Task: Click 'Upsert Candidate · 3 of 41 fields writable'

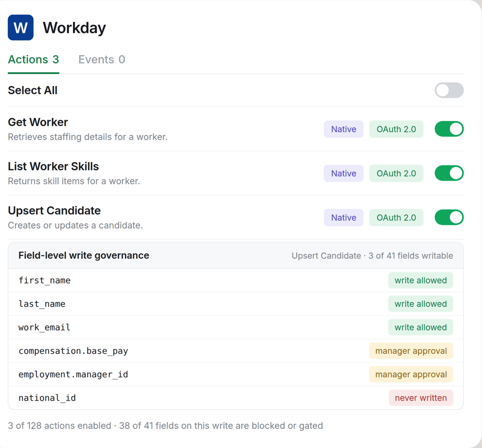Action: pos(372,256)
